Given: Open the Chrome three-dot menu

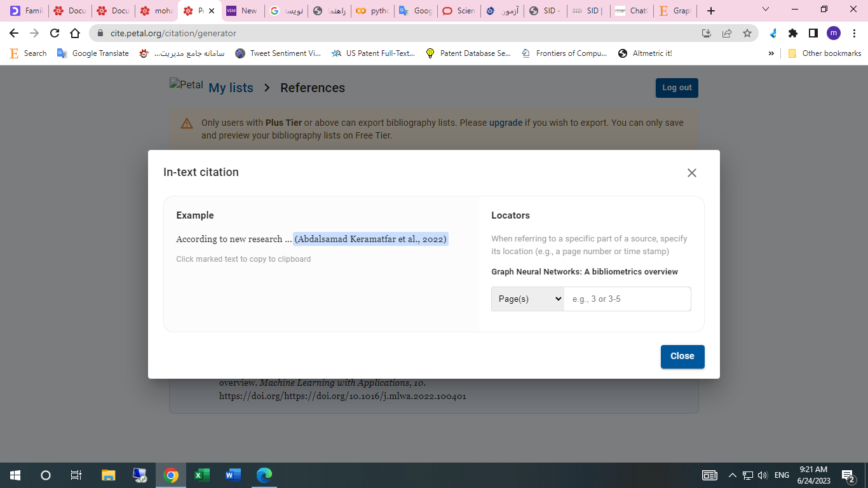Looking at the screenshot, I should pyautogui.click(x=854, y=33).
